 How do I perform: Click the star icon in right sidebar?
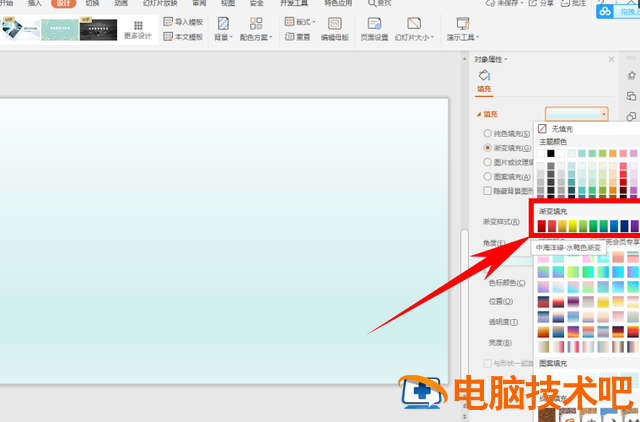631,76
